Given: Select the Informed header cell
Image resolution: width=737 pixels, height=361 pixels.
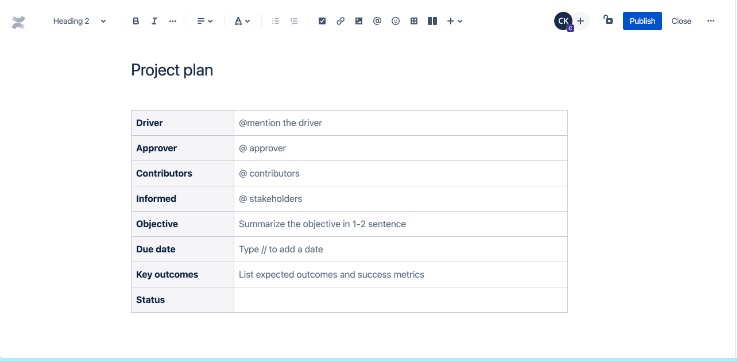Looking at the screenshot, I should [182, 199].
